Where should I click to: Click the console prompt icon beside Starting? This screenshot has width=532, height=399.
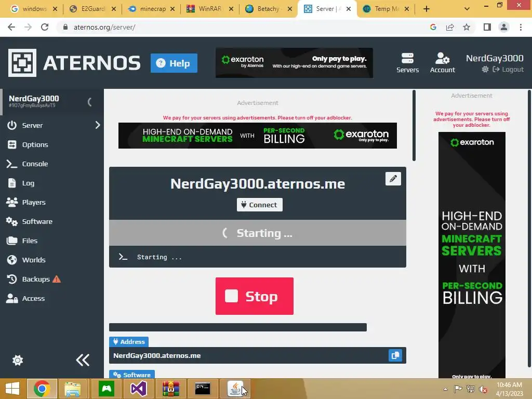pyautogui.click(x=123, y=257)
